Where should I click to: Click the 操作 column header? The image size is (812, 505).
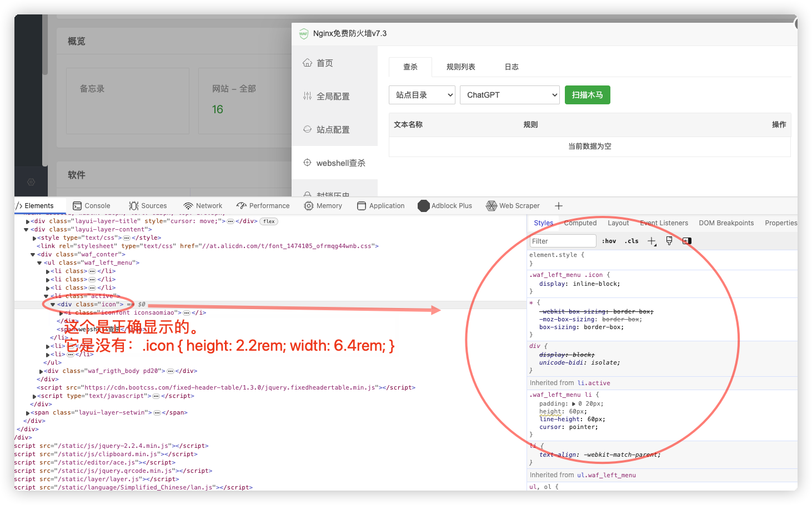coord(779,124)
